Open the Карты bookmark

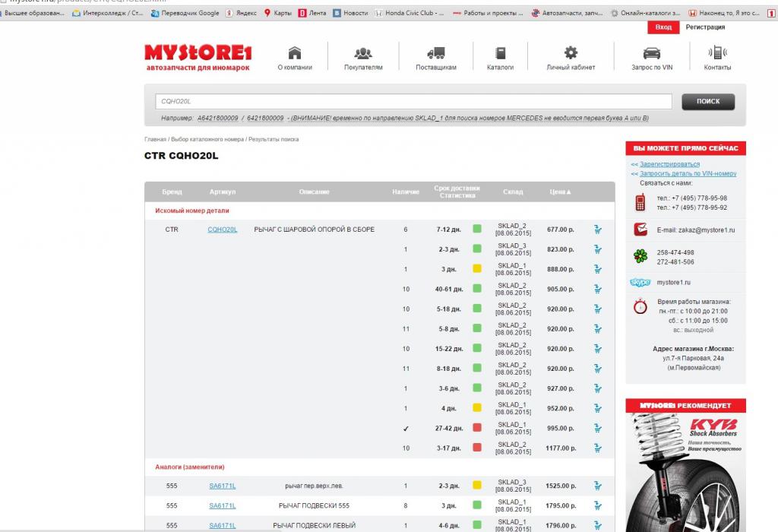(x=278, y=14)
